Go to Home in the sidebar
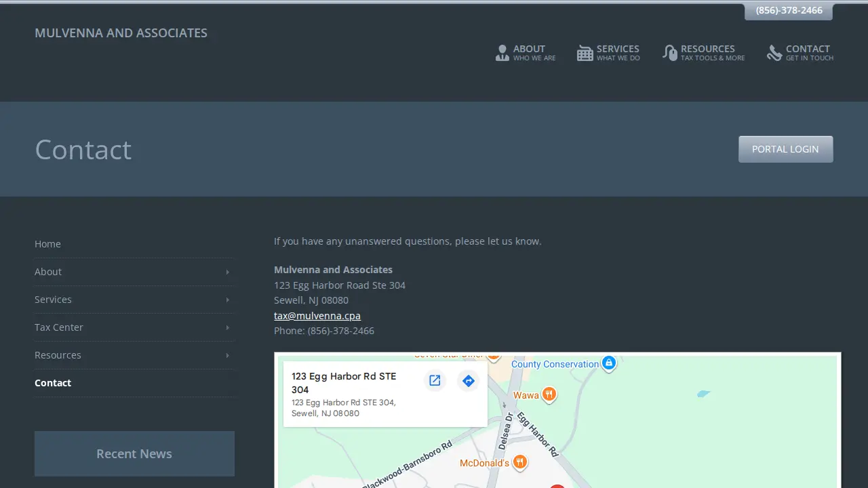Screen dimensions: 868x488 47,244
